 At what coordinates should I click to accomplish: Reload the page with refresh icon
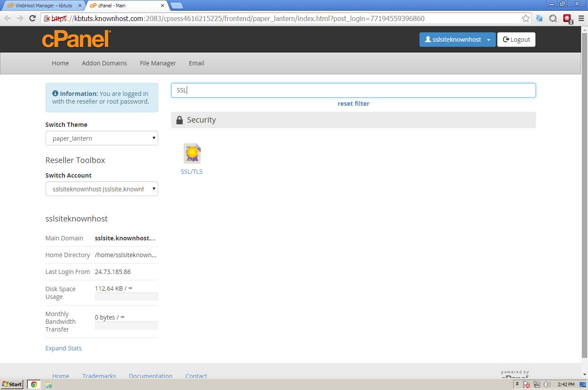(32, 18)
